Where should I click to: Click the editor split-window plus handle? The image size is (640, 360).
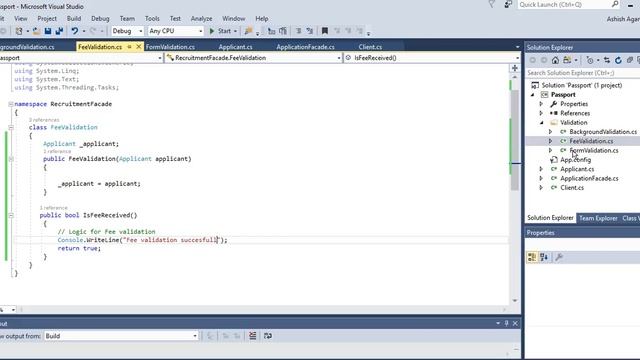pos(515,68)
